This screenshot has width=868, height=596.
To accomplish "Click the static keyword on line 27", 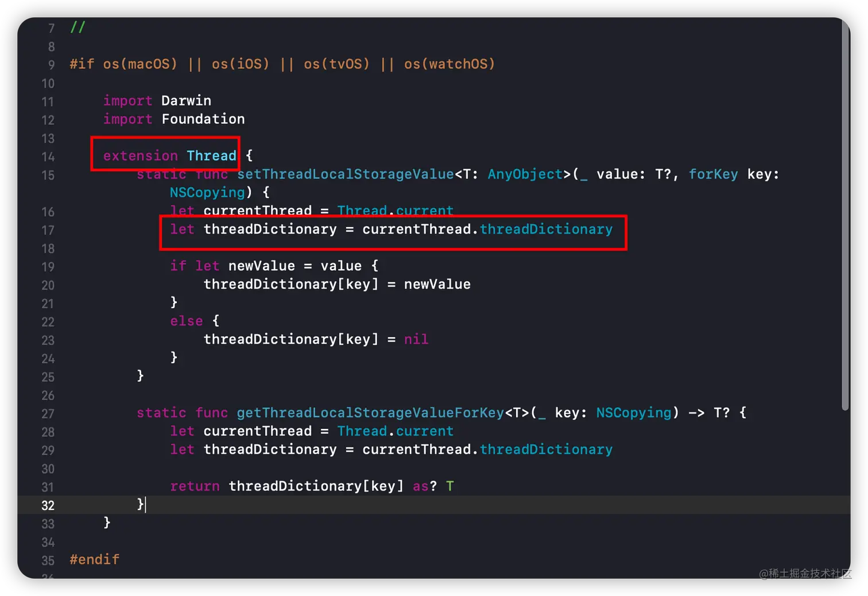I will click(161, 412).
